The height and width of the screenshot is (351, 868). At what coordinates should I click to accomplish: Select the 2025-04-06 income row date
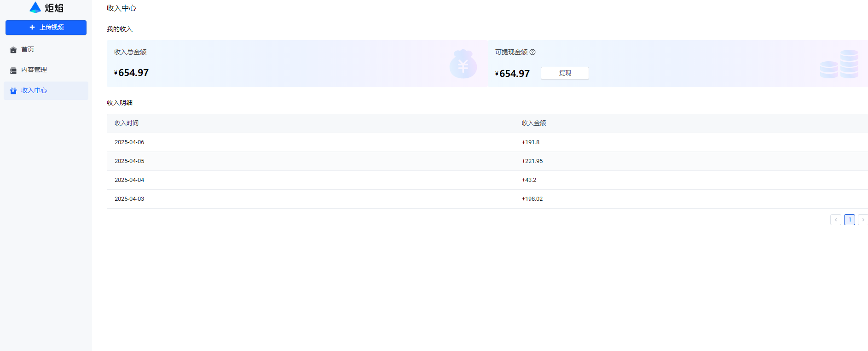tap(129, 142)
